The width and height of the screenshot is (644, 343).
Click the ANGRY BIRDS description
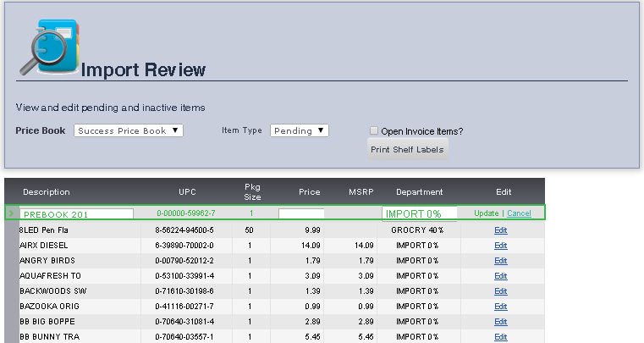coord(47,260)
